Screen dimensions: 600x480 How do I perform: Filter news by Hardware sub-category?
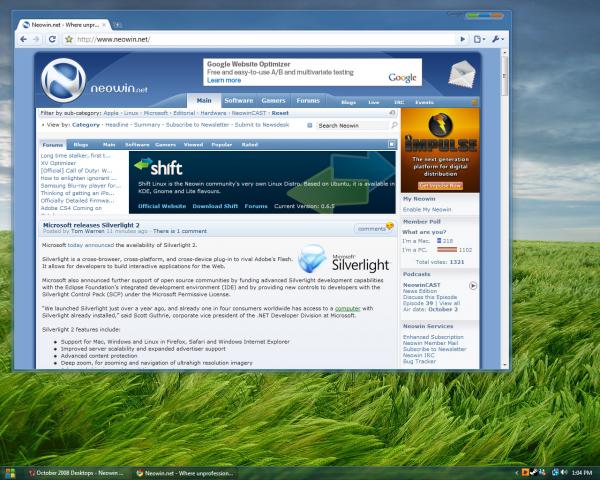point(213,113)
